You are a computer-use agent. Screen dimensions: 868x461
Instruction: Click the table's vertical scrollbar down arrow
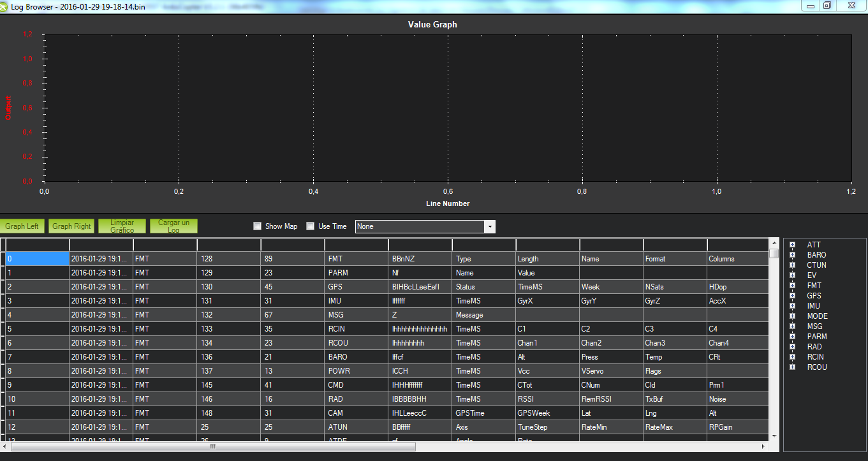[774, 435]
